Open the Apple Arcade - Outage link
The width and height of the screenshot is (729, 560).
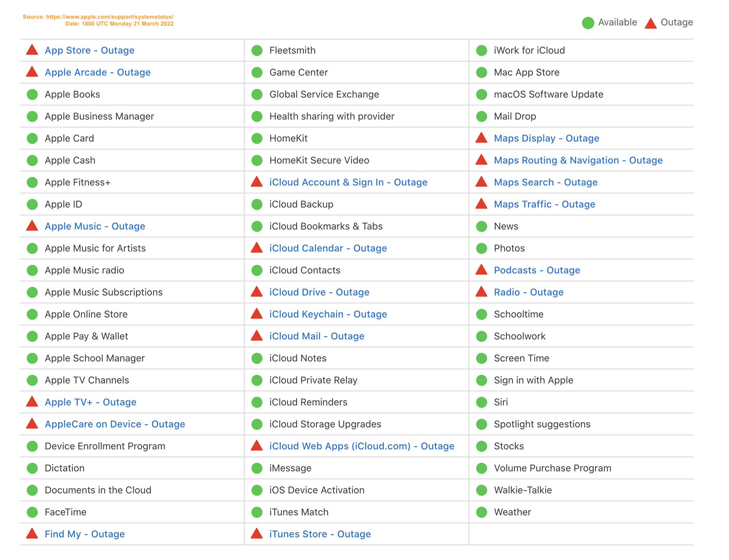tap(98, 72)
